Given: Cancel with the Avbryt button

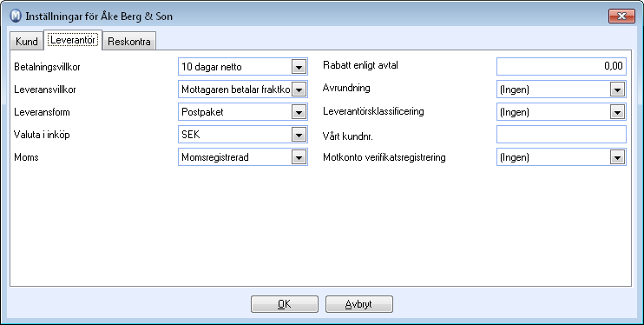Looking at the screenshot, I should [x=359, y=304].
